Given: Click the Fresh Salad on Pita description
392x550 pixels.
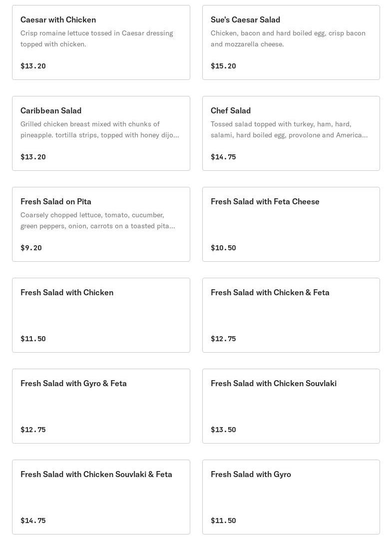Looking at the screenshot, I should tap(97, 220).
